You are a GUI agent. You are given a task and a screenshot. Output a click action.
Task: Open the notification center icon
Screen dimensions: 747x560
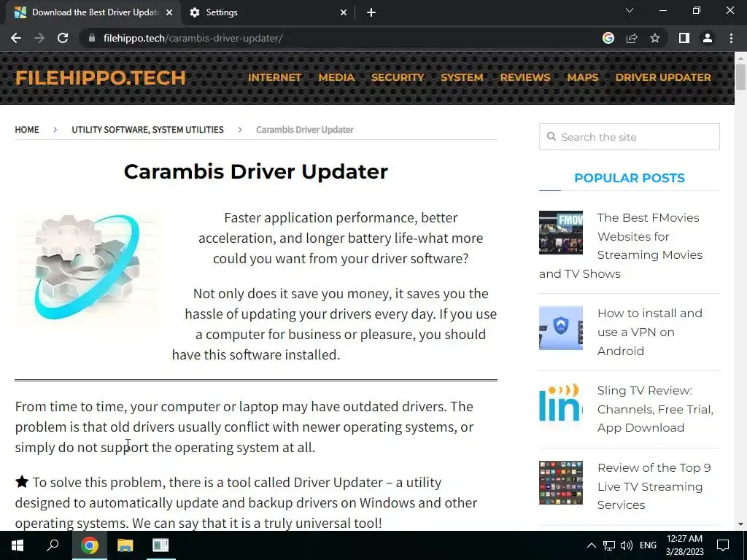click(x=723, y=545)
